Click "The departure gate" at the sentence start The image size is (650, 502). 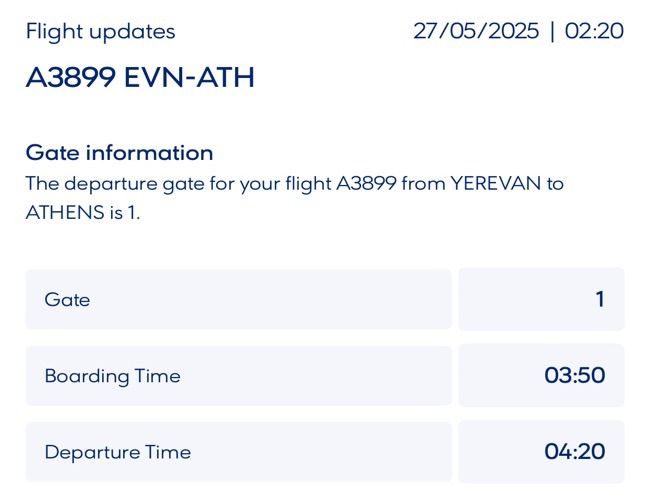(108, 184)
